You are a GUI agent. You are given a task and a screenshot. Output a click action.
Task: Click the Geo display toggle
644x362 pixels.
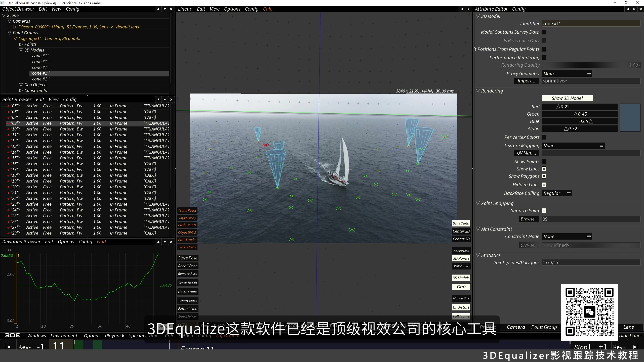coord(461,287)
